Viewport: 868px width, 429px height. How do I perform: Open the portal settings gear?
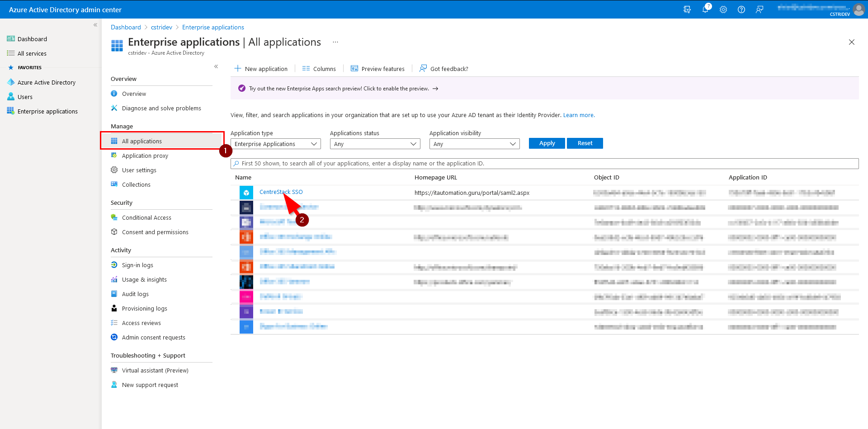pyautogui.click(x=723, y=9)
